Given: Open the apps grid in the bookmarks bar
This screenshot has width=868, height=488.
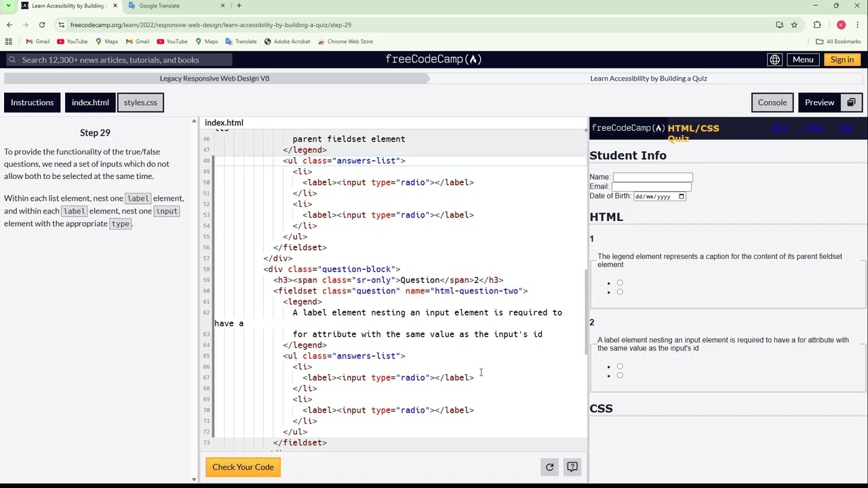Looking at the screenshot, I should [9, 41].
